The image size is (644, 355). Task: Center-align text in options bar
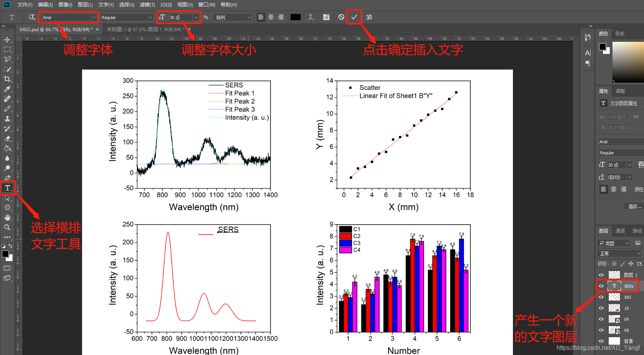(271, 17)
